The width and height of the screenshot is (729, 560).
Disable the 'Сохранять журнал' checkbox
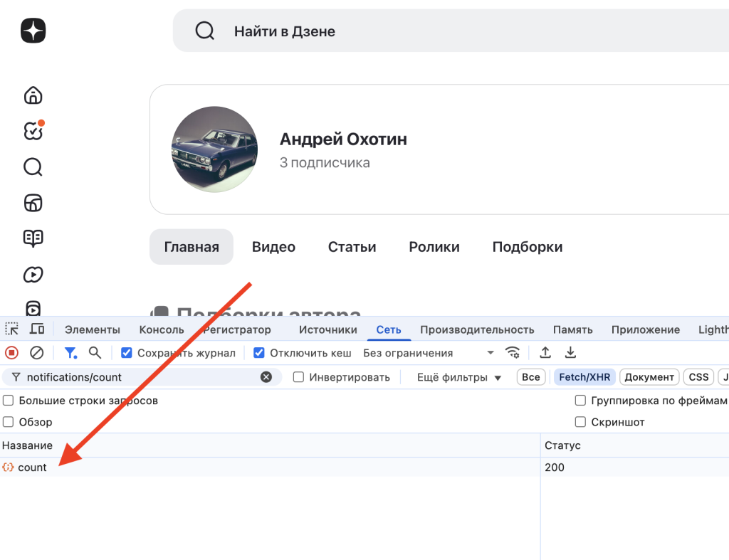(127, 353)
